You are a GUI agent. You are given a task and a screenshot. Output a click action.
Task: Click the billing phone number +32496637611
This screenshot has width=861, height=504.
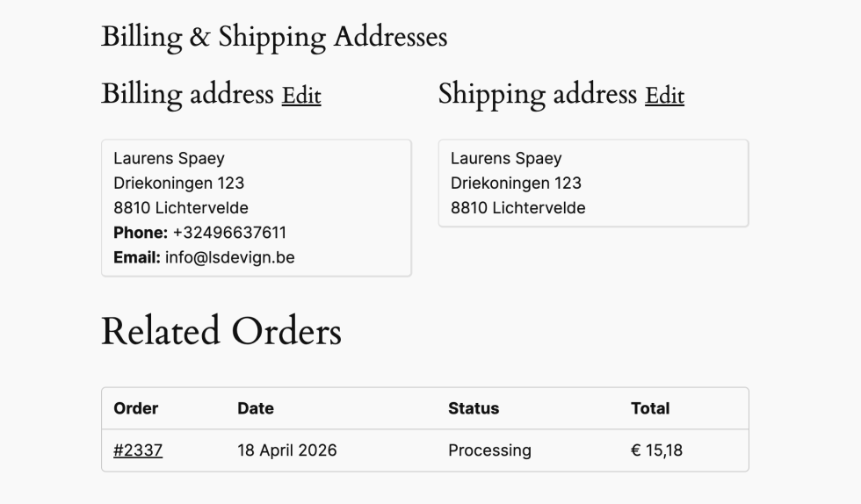229,233
